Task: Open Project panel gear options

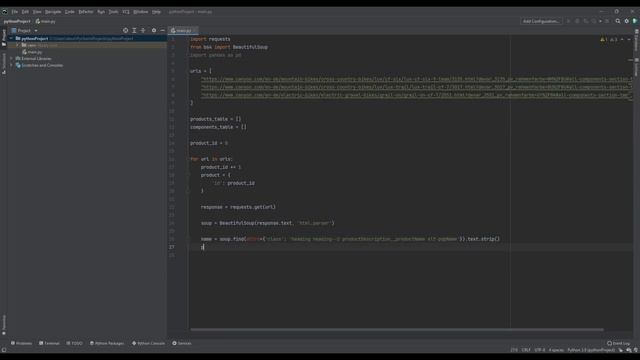Action: [154, 31]
